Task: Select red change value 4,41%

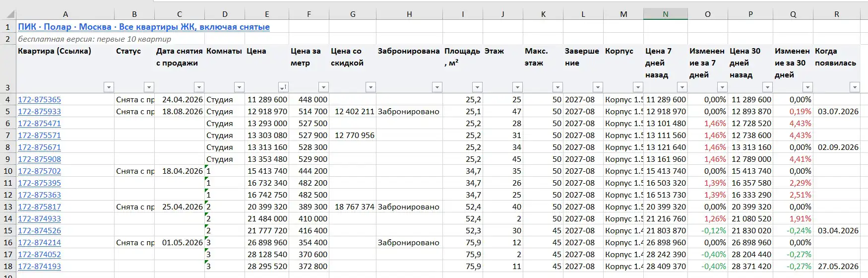Action: point(793,159)
